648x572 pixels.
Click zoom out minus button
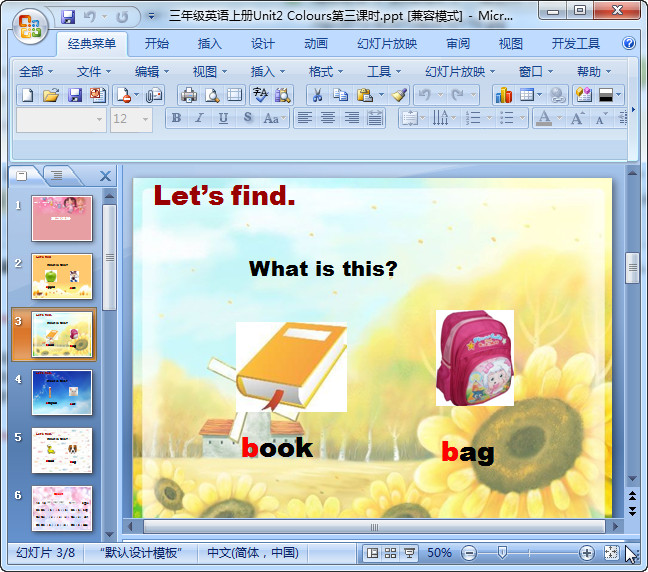click(469, 553)
